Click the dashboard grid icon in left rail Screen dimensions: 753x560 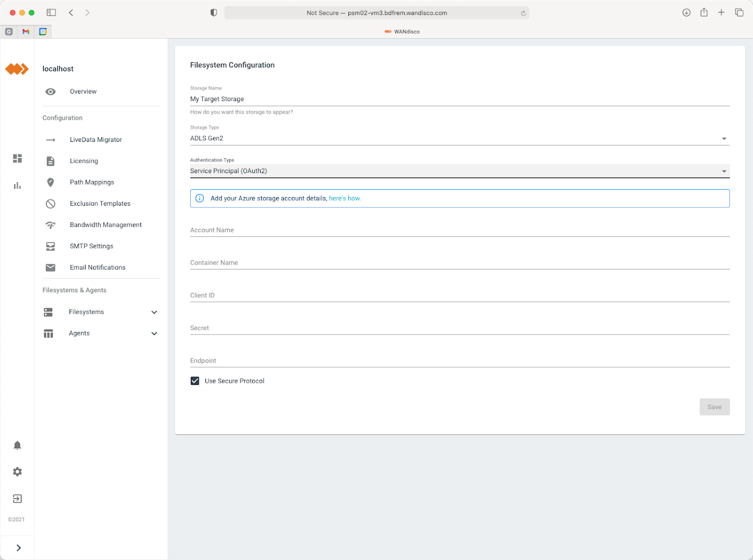(17, 158)
